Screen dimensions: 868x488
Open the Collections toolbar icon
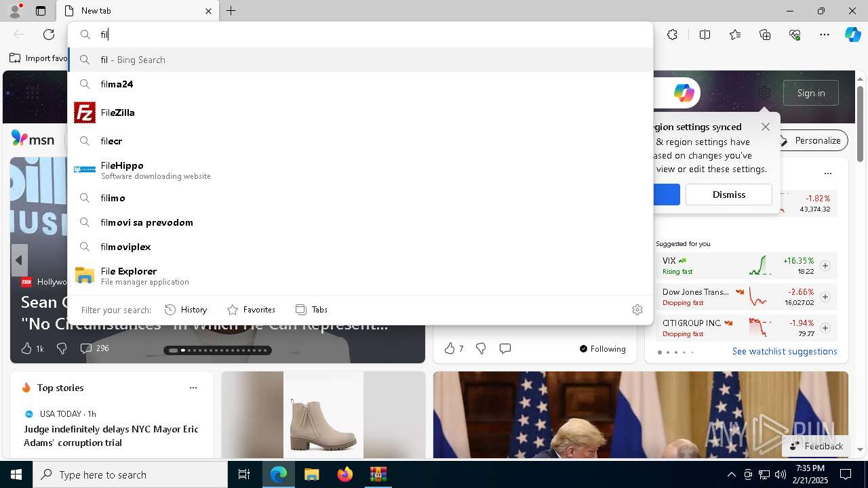[765, 35]
